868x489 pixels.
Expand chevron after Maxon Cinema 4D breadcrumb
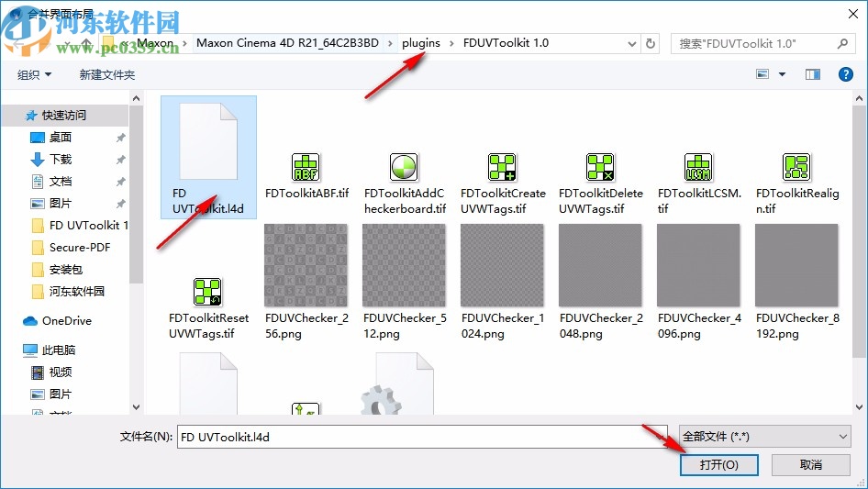[390, 43]
